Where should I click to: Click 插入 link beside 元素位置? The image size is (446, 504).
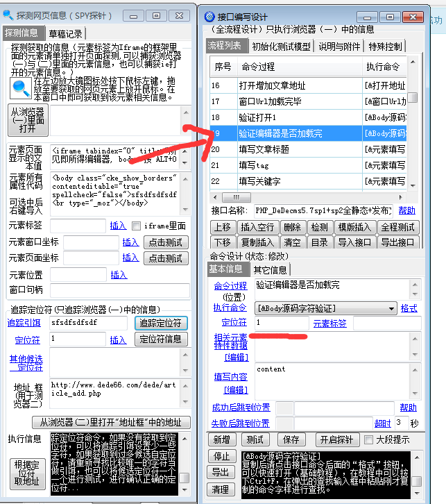click(119, 275)
